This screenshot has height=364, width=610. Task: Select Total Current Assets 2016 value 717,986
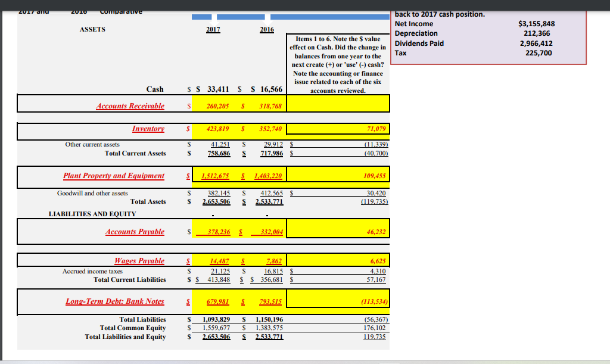(272, 153)
